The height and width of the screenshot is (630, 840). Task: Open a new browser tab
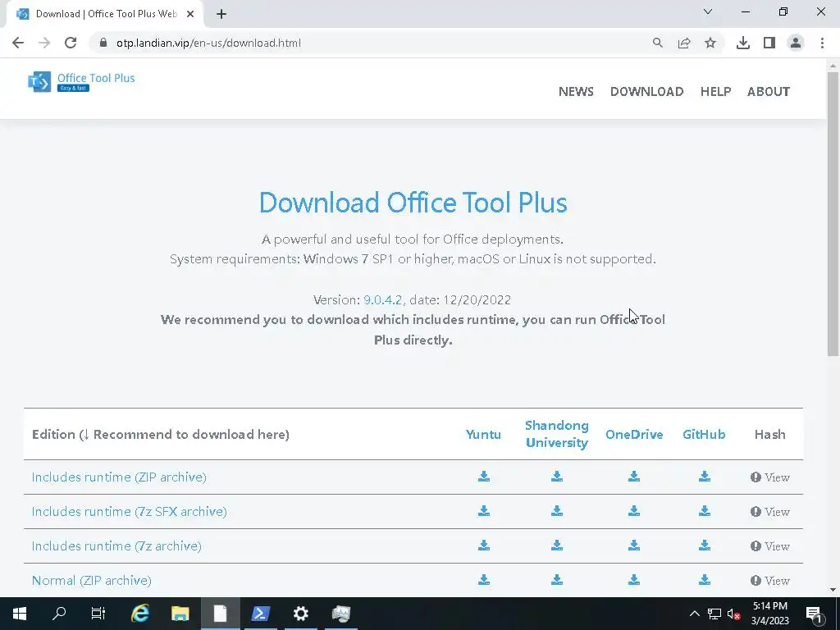pyautogui.click(x=221, y=14)
